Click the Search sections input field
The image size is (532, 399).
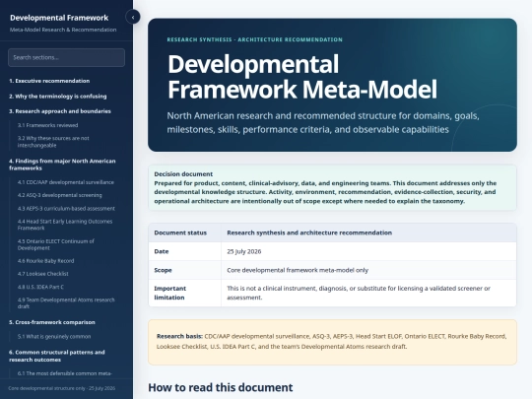click(x=67, y=57)
